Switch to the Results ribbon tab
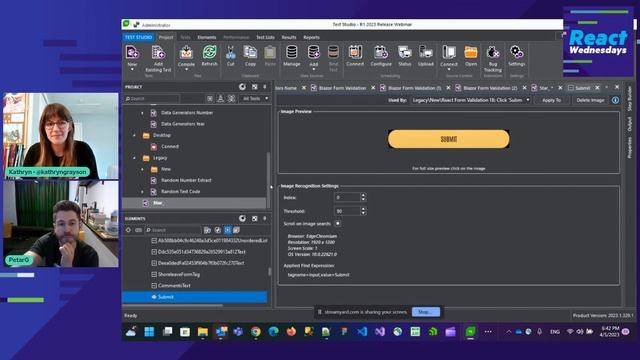Screen dimensions: 640x360 pyautogui.click(x=289, y=37)
